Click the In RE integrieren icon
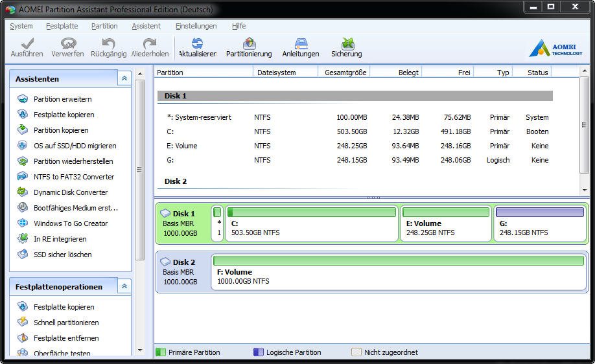Screen dimensions: 595x364 (x=23, y=239)
